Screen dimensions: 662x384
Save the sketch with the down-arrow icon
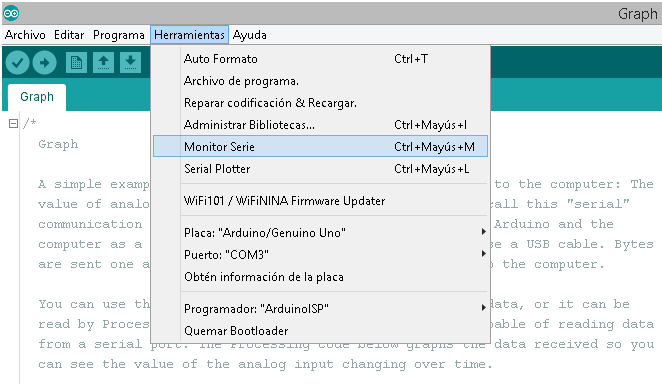tap(130, 63)
